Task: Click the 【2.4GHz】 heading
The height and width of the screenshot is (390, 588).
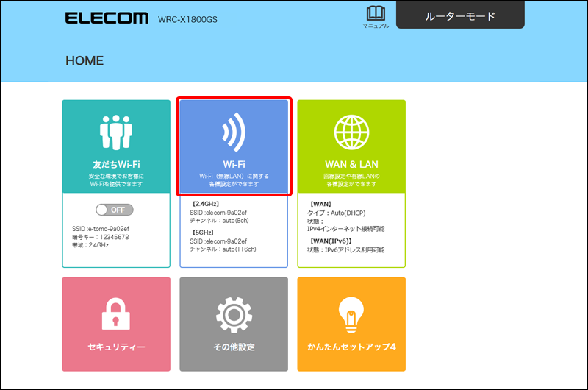Action: click(205, 204)
